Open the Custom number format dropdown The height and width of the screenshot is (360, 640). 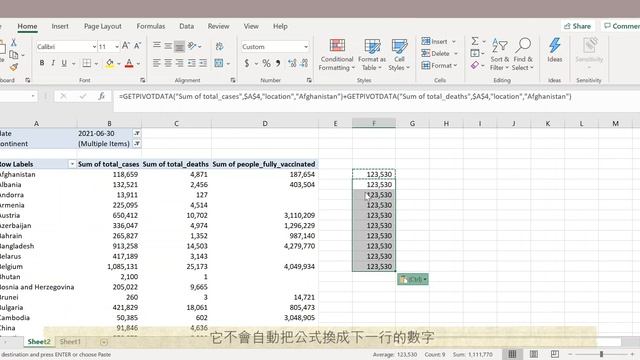306,47
